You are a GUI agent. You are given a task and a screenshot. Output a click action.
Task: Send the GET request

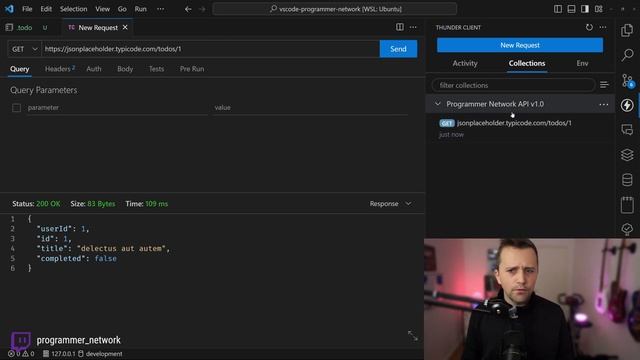[398, 49]
